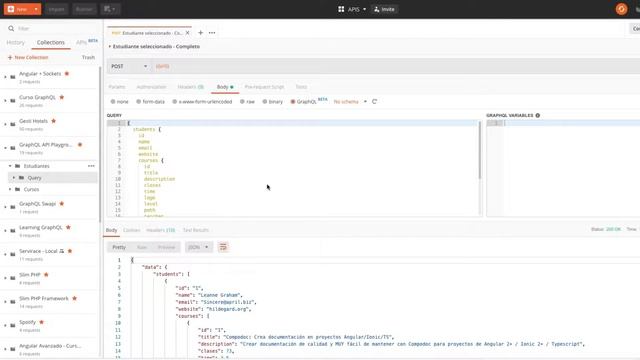Screen dimensions: 640x360
Task: Open the New button dropdown arrow
Action: point(36,9)
